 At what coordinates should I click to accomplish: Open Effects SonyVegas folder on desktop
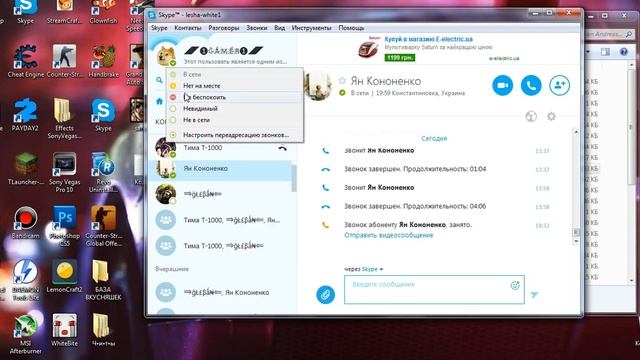[64, 119]
